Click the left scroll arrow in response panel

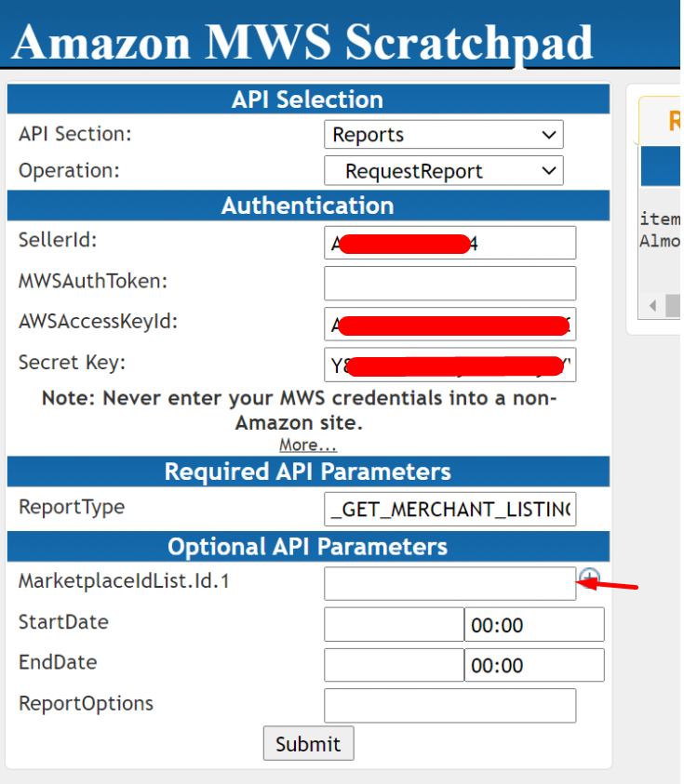point(652,305)
